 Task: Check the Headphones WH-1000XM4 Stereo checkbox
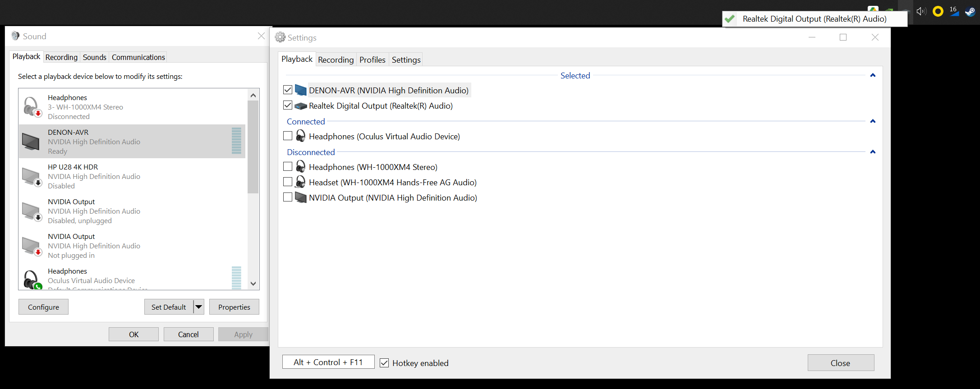tap(288, 166)
